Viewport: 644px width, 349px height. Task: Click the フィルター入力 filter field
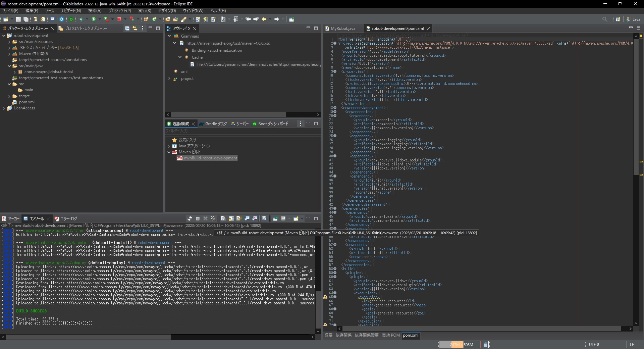click(243, 131)
